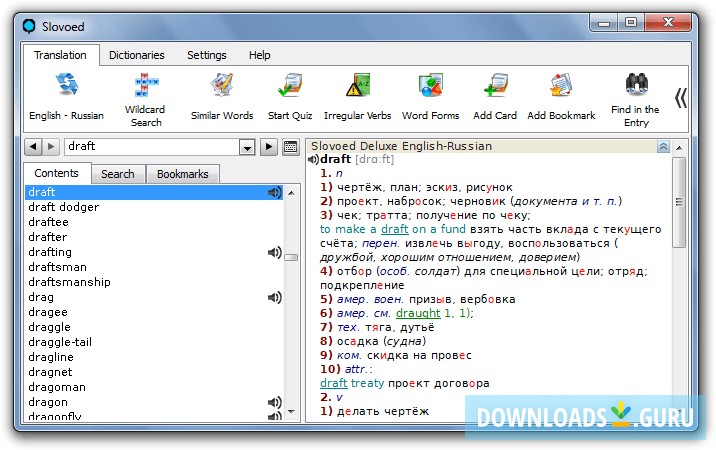This screenshot has height=450, width=716.
Task: Play pronunciation for 'draft' in word list
Action: click(x=274, y=192)
